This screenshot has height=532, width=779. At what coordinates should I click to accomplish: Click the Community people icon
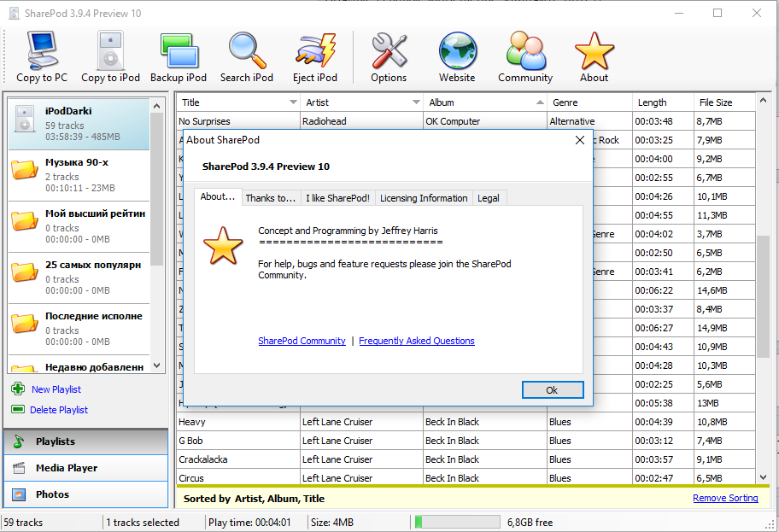click(x=525, y=52)
